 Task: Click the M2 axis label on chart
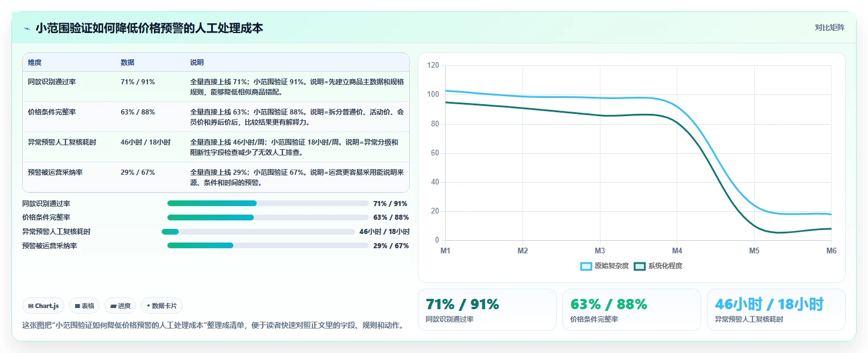pos(523,251)
